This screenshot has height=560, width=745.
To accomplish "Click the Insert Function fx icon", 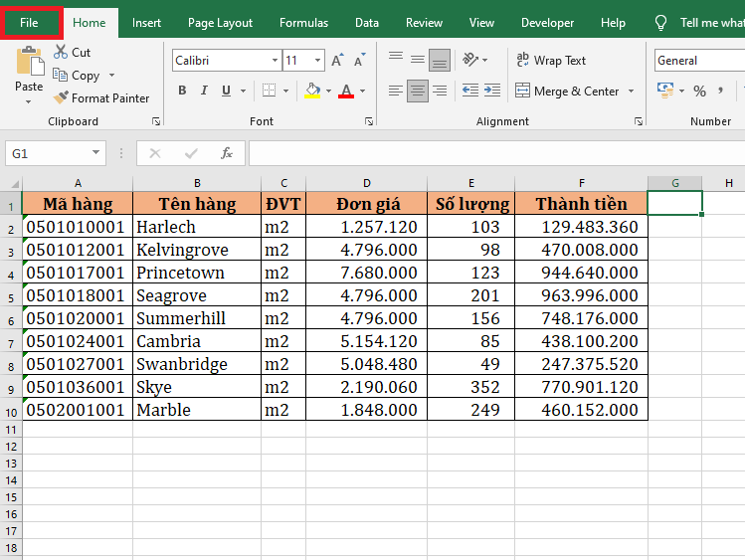I will click(227, 153).
